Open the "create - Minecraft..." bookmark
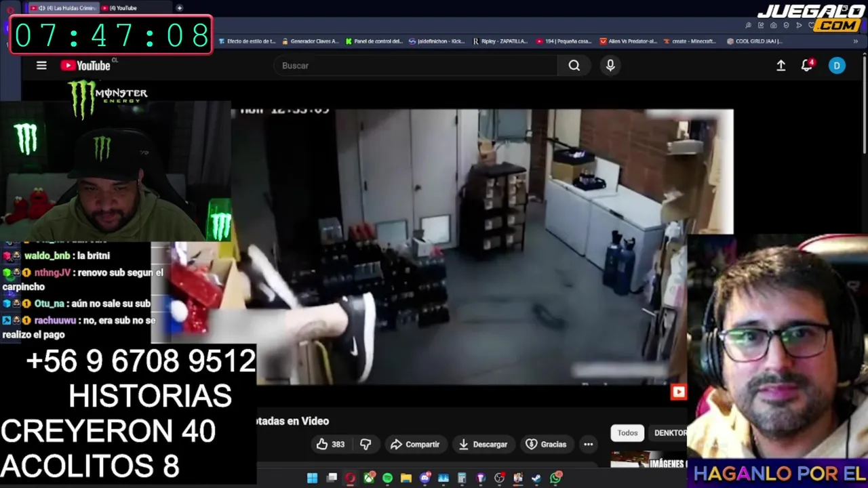868x488 pixels. click(690, 41)
